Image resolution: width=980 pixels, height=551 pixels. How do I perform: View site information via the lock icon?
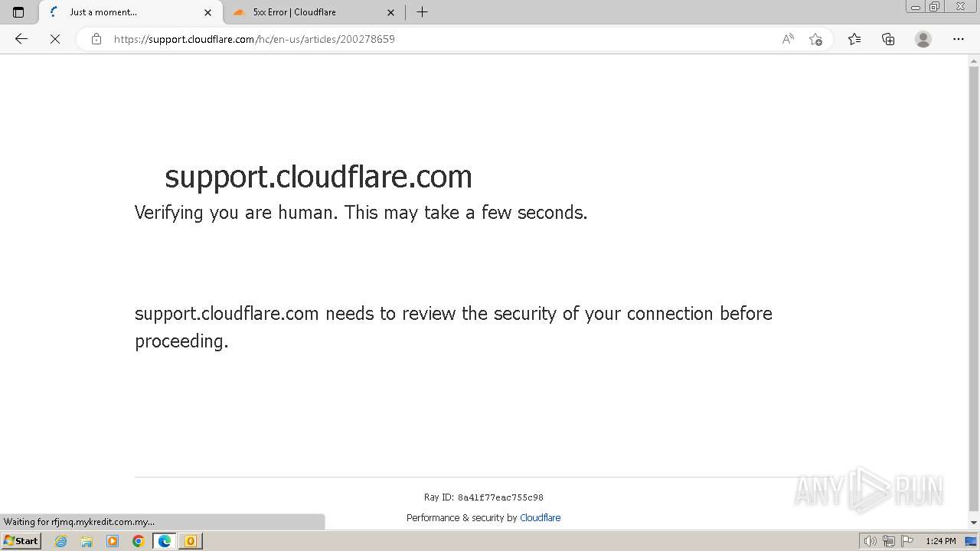click(96, 39)
